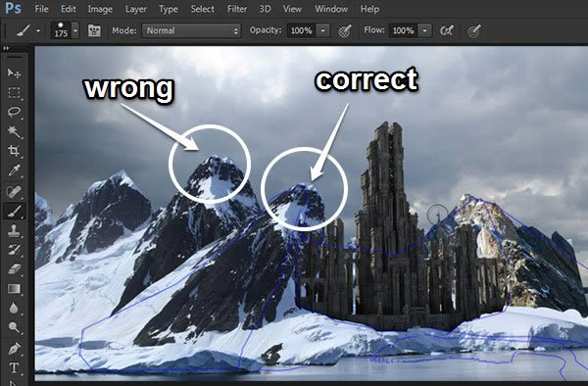Select the Eyedropper tool

(x=14, y=170)
